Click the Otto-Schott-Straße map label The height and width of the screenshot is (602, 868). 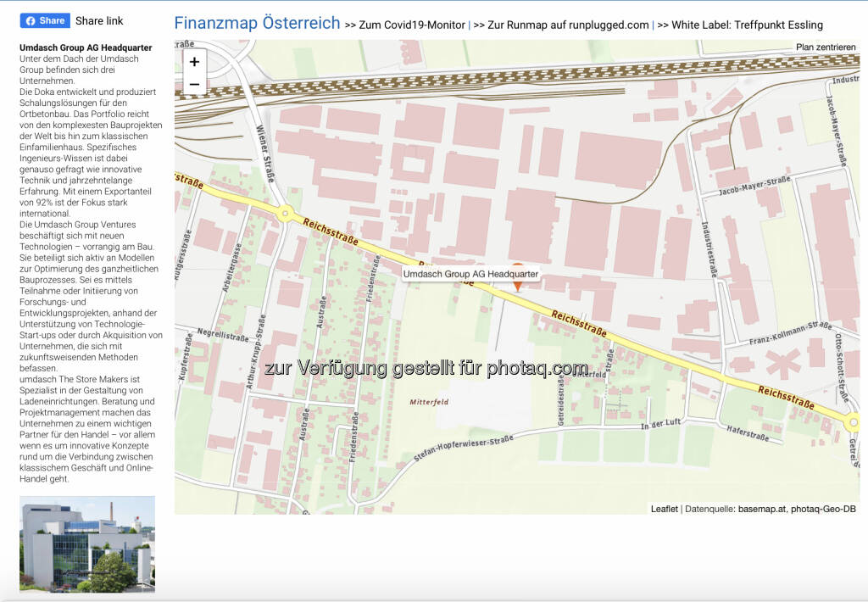point(842,368)
